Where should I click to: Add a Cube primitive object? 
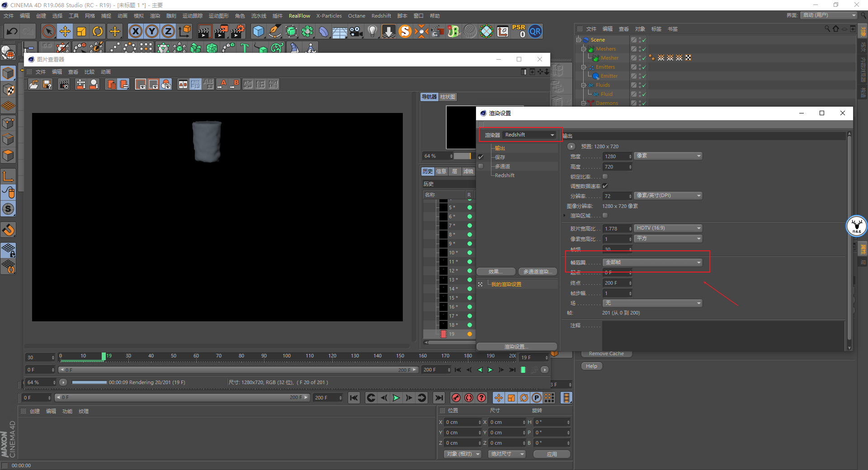point(259,31)
